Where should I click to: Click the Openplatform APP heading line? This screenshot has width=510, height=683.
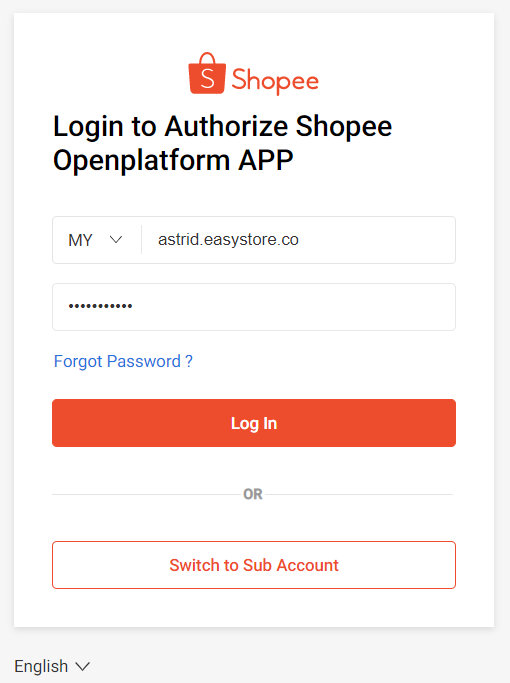click(x=173, y=160)
